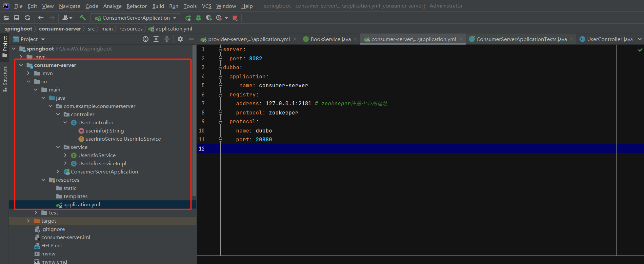Open the Navigate menu
The width and height of the screenshot is (644, 264).
tap(70, 6)
